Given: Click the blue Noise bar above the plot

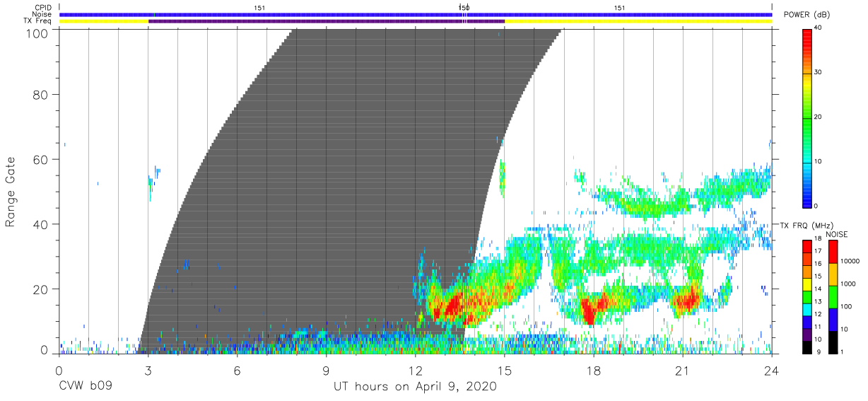Looking at the screenshot, I should (x=416, y=14).
